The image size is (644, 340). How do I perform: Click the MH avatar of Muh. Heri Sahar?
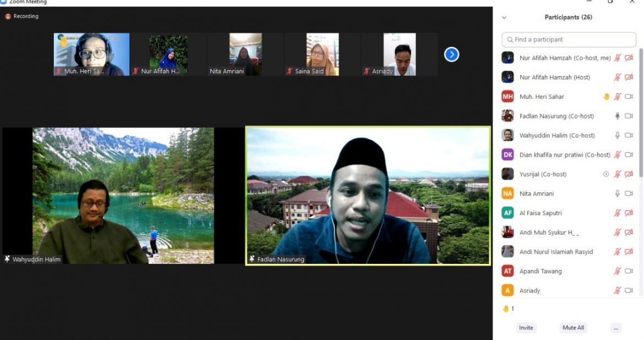point(507,96)
